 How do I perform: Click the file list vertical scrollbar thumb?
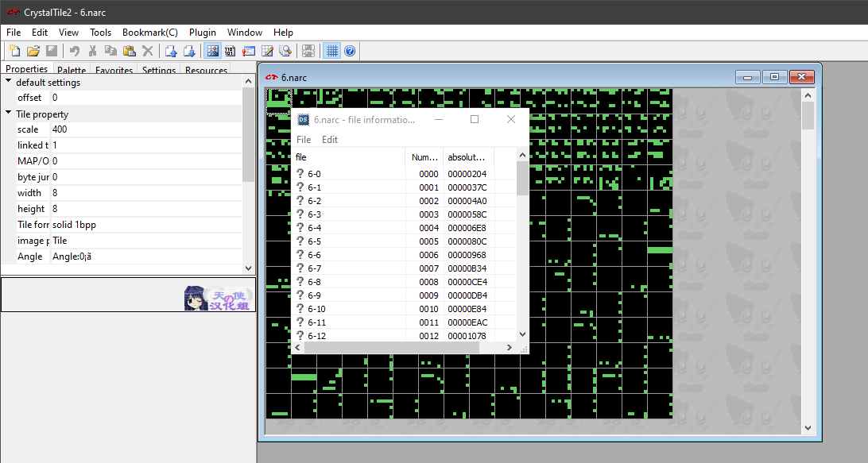click(522, 178)
